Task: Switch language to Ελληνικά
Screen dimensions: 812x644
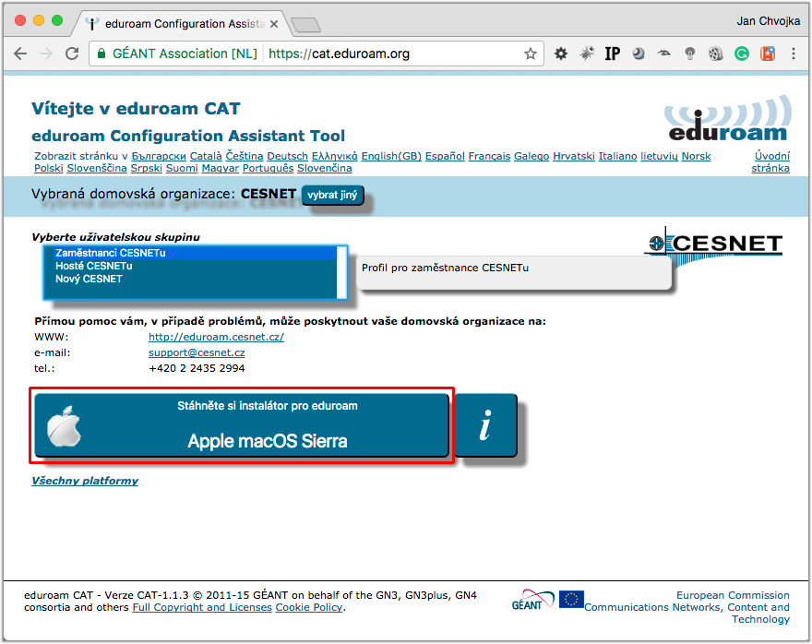Action: tap(335, 156)
